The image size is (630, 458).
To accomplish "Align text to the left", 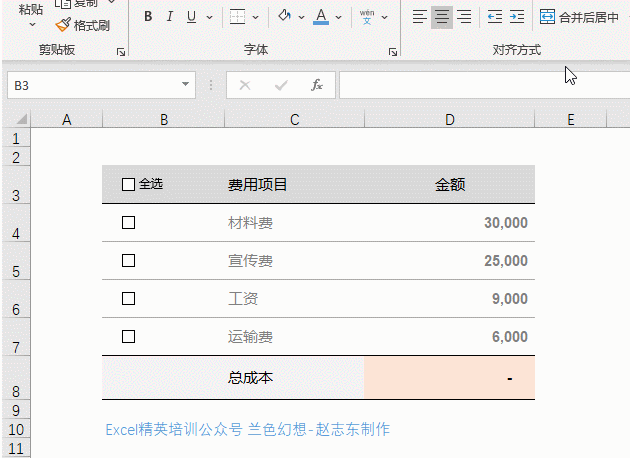I will (x=419, y=17).
